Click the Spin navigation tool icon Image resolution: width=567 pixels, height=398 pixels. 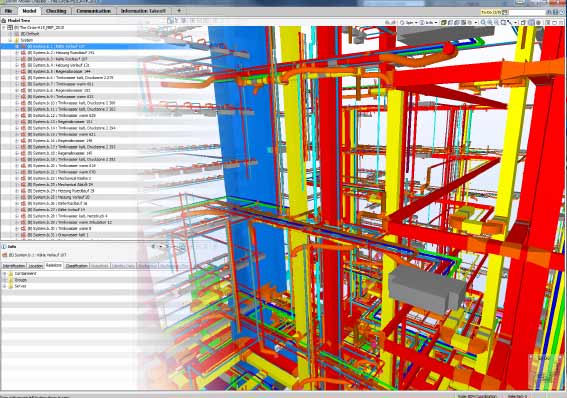(x=402, y=22)
